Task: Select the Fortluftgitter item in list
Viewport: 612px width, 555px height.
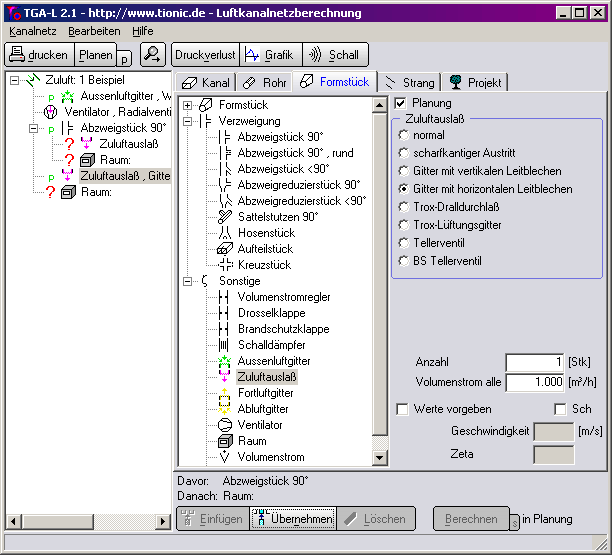Action: 265,393
